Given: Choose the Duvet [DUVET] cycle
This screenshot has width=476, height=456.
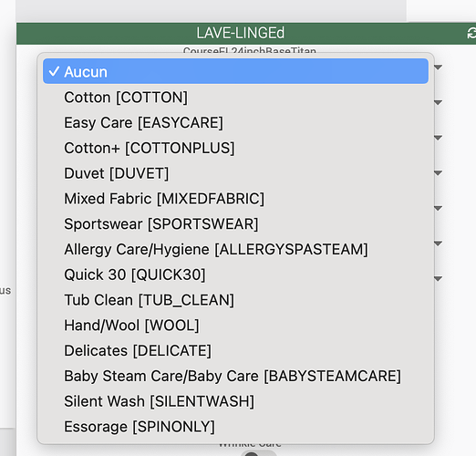Looking at the screenshot, I should 235,173.
